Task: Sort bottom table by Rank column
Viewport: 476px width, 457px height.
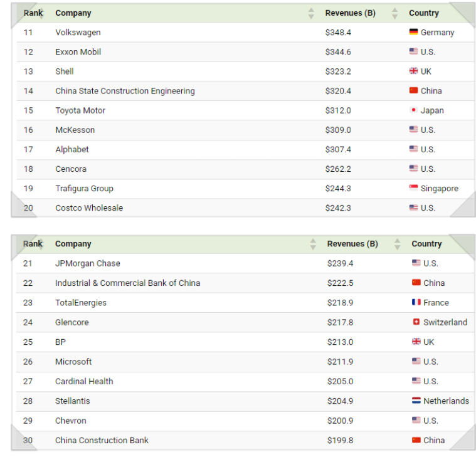Action: (33, 244)
